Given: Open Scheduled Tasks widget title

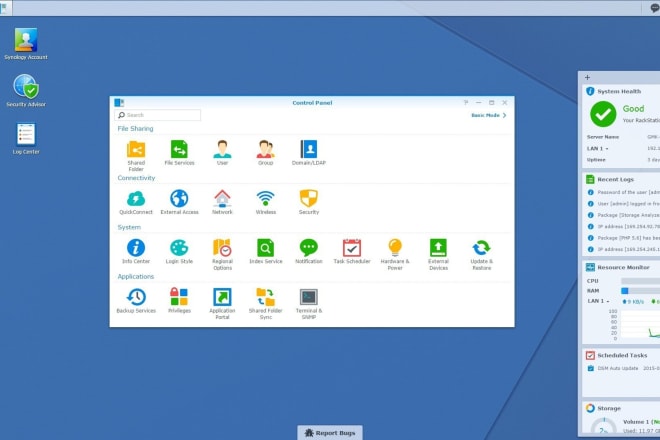Looking at the screenshot, I should pos(622,355).
